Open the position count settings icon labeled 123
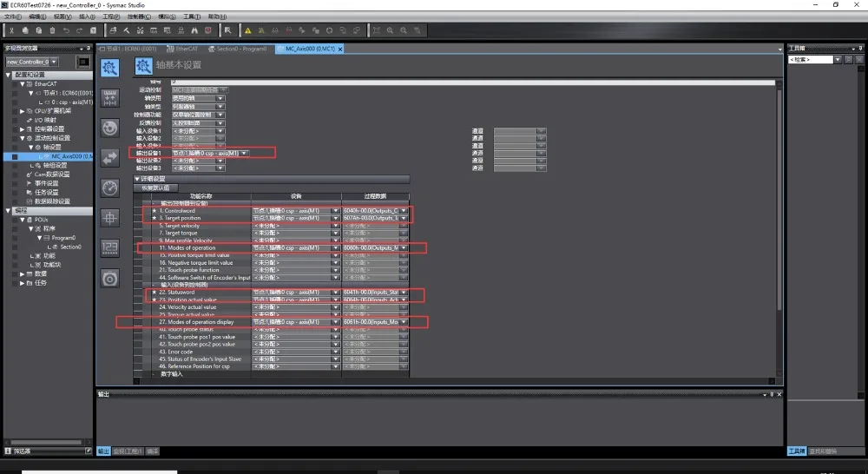Viewport: 868px width, 474px height. 109,247
